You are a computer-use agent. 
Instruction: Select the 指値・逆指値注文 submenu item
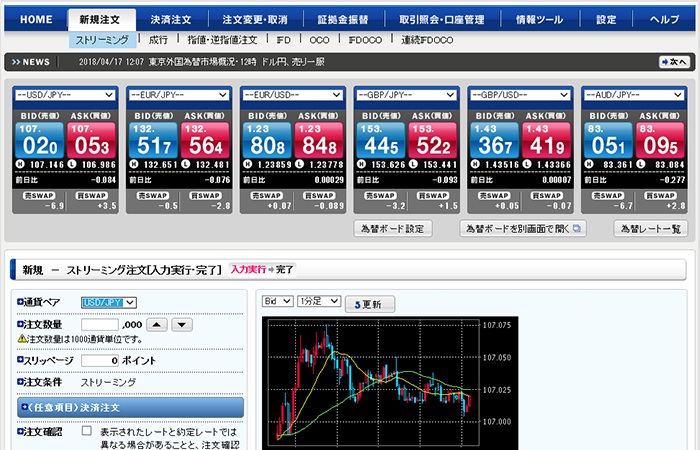(x=222, y=40)
